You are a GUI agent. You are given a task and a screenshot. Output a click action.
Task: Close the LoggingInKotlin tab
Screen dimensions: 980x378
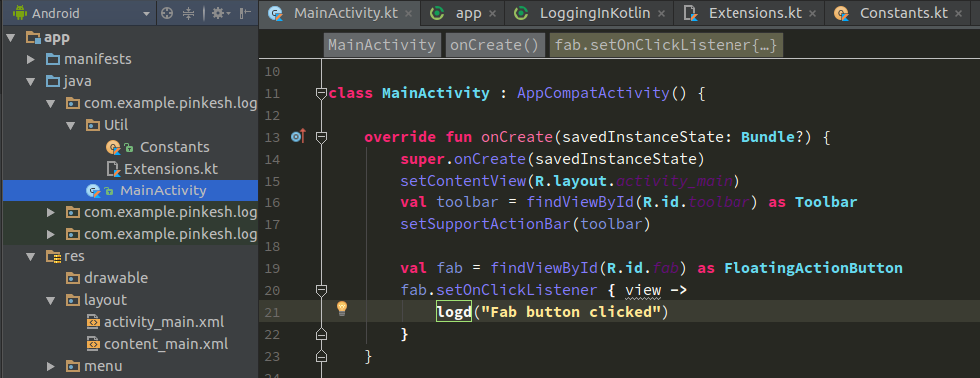click(x=662, y=14)
